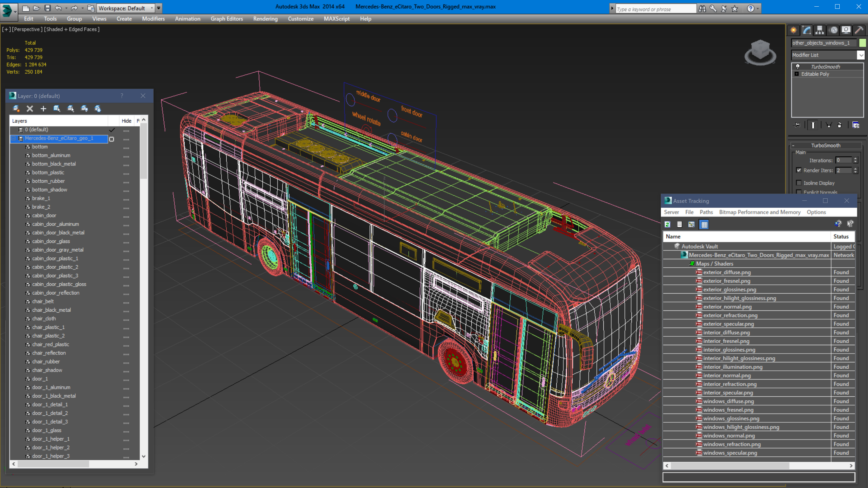
Task: Toggle hide for the chair_belt object
Action: pyautogui.click(x=126, y=302)
